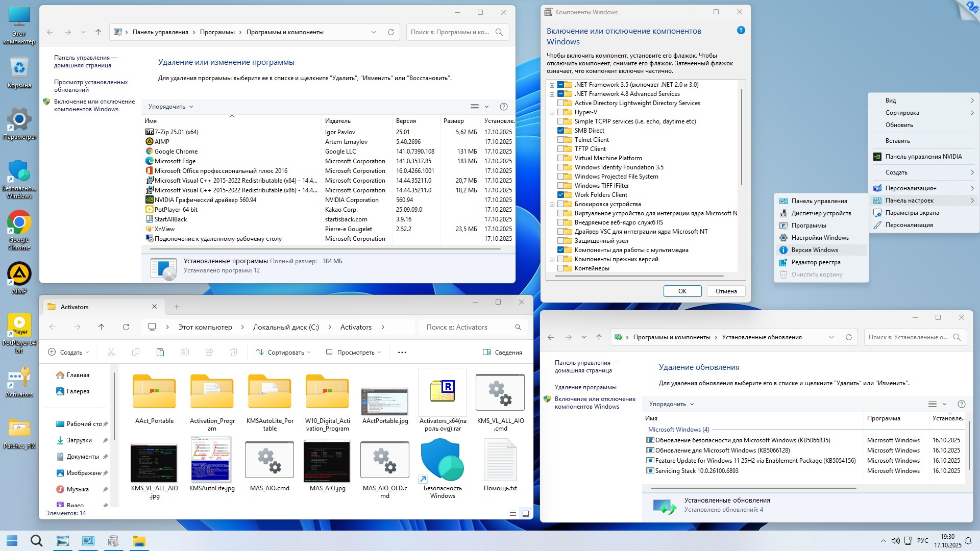Image resolution: width=980 pixels, height=551 pixels.
Task: Click the Delete trash icon in Explorer toolbar
Action: [234, 352]
